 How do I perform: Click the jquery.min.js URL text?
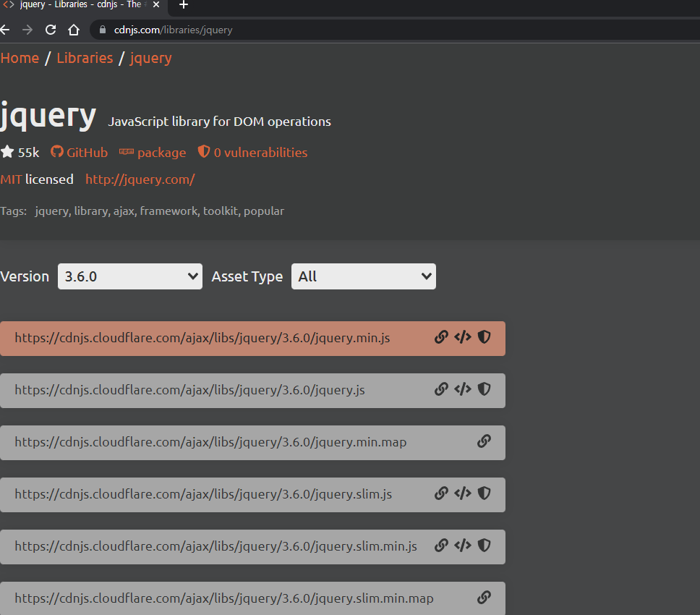coord(202,338)
